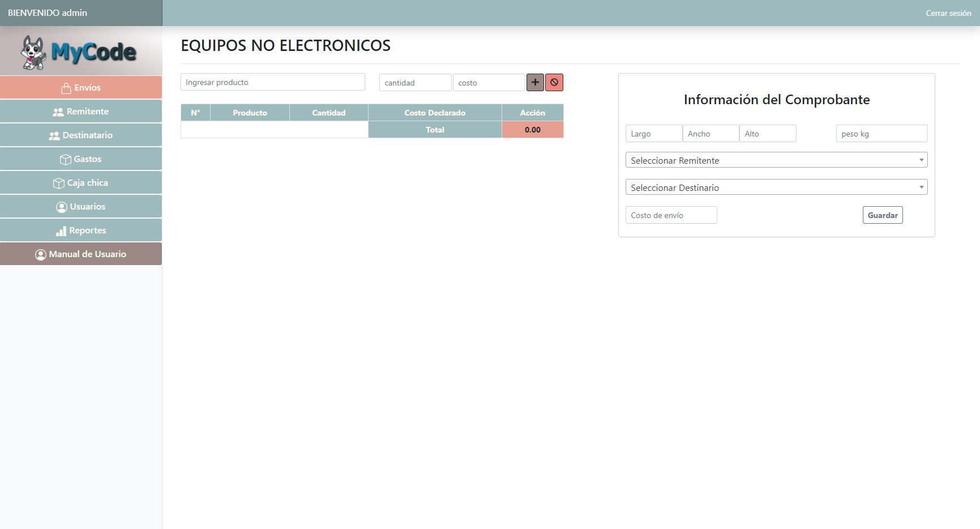980x529 pixels.
Task: Open Reportes from sidebar
Action: click(81, 231)
